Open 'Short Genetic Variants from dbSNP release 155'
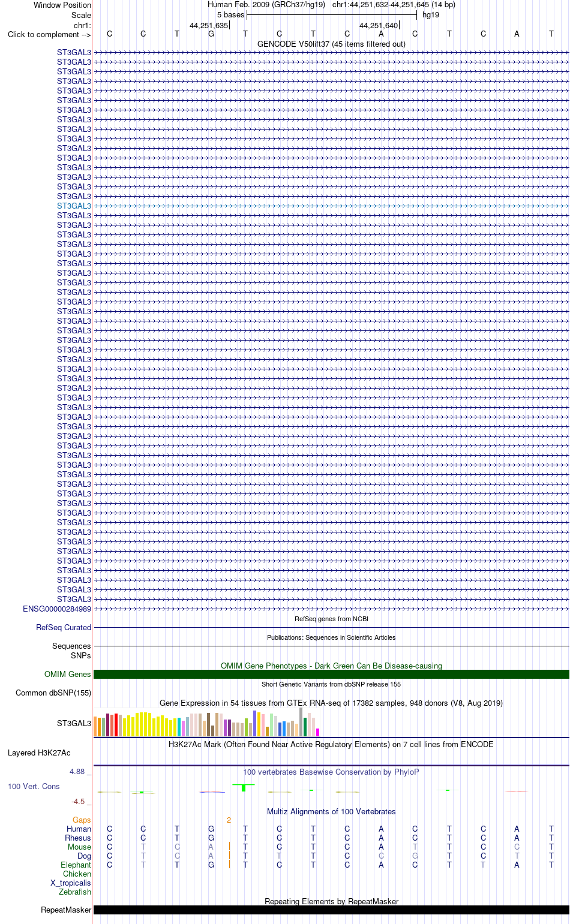Image resolution: width=570 pixels, height=924 pixels. point(331,684)
